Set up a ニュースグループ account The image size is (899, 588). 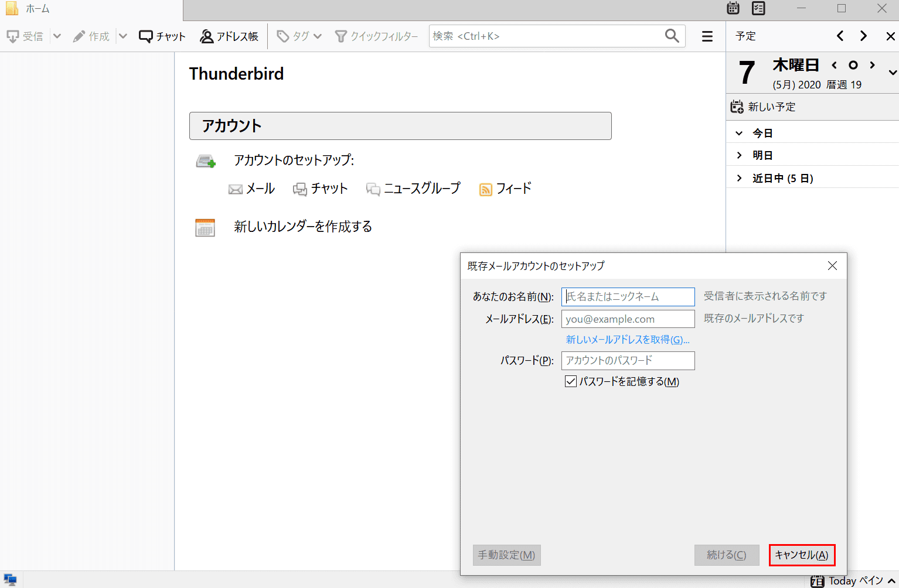coord(413,189)
